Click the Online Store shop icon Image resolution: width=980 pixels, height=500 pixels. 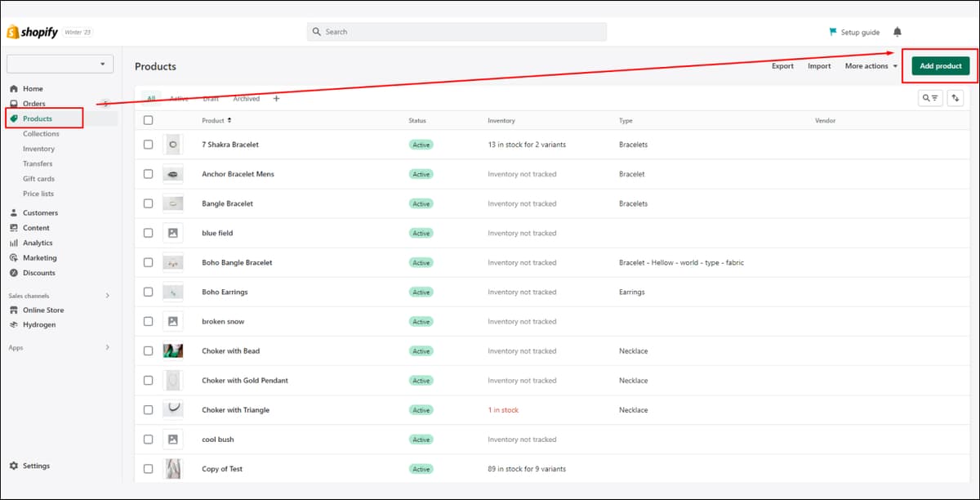click(x=14, y=310)
